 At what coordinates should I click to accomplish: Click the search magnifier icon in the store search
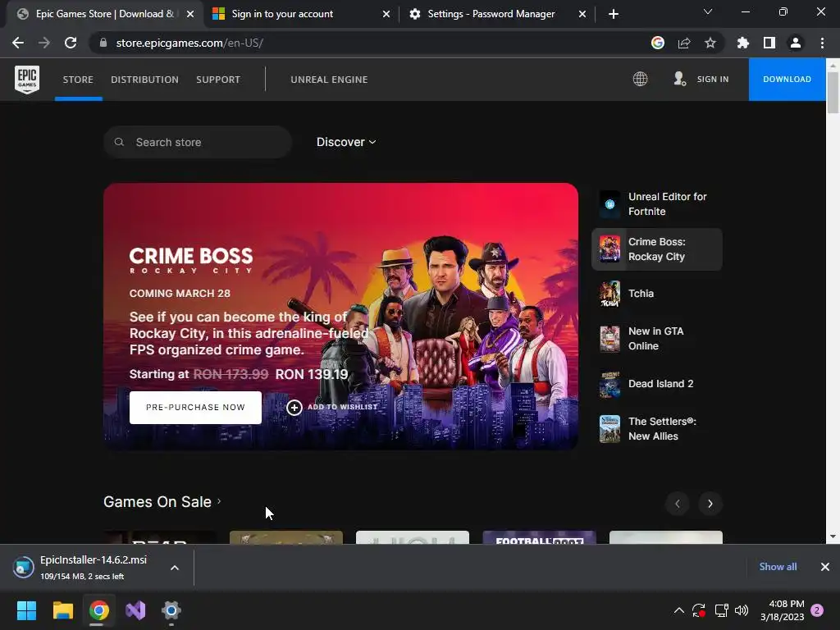click(120, 142)
